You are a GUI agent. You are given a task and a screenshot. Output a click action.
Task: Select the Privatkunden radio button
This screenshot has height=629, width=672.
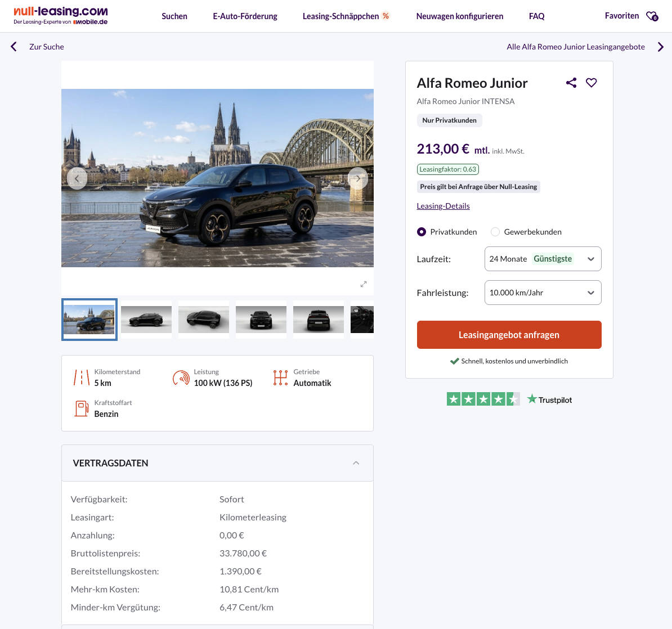422,232
